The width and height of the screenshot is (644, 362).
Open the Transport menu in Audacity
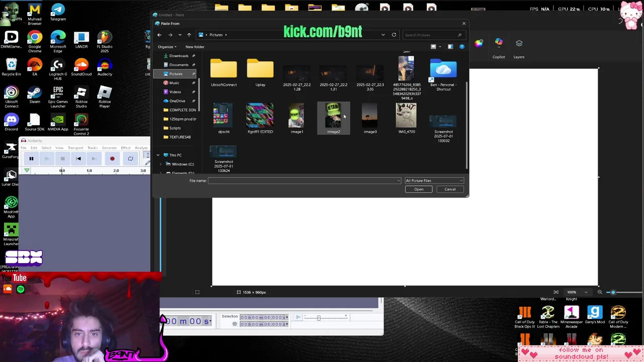75,148
